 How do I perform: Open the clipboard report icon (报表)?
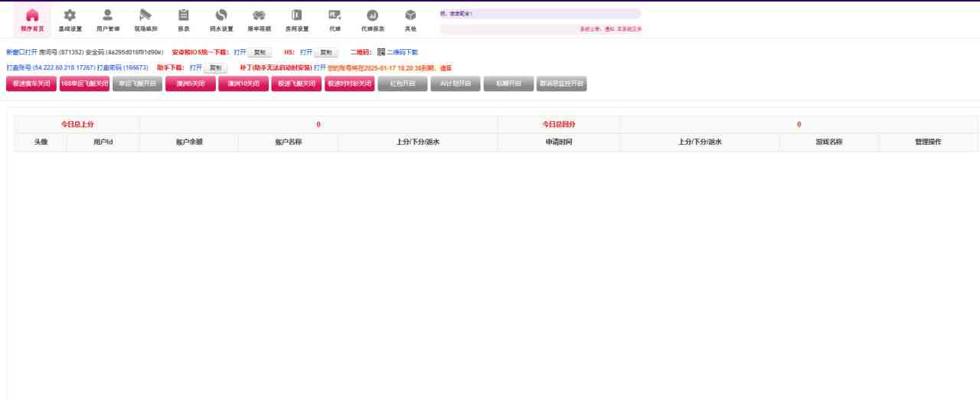(184, 15)
